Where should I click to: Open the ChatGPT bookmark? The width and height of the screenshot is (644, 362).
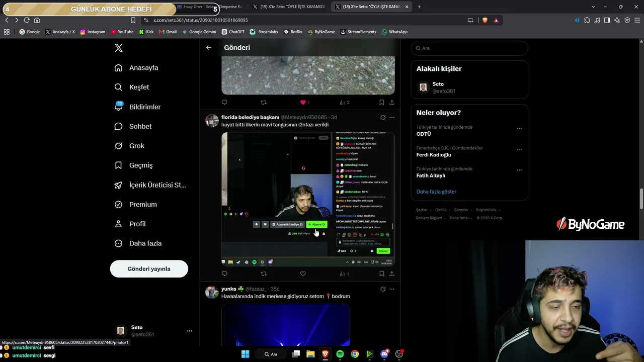233,32
